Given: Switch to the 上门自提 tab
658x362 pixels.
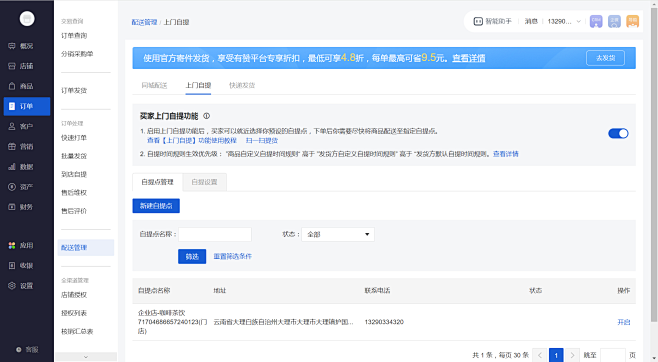Looking at the screenshot, I should 198,85.
